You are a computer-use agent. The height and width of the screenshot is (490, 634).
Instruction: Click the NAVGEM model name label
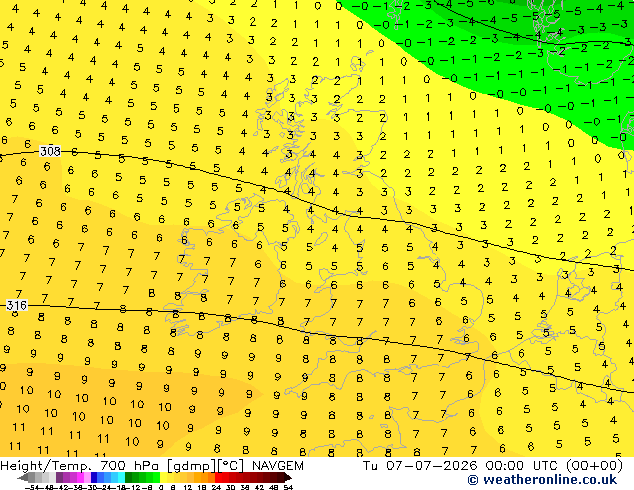(x=278, y=466)
